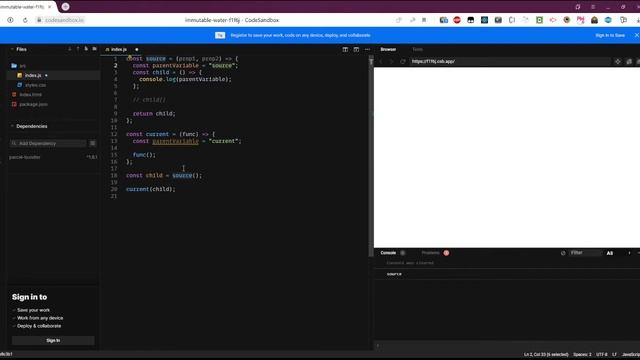Click the upload icon in the Files header

pos(78,49)
